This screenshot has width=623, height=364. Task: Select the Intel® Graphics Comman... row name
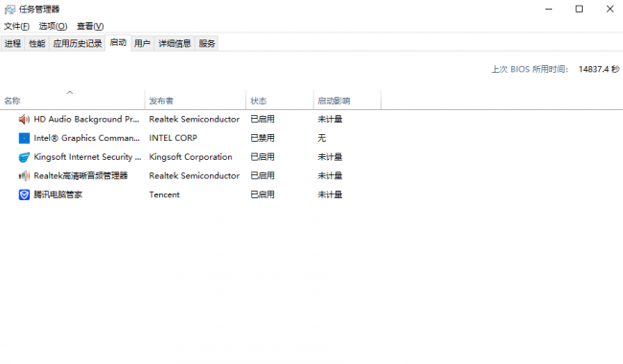[86, 138]
